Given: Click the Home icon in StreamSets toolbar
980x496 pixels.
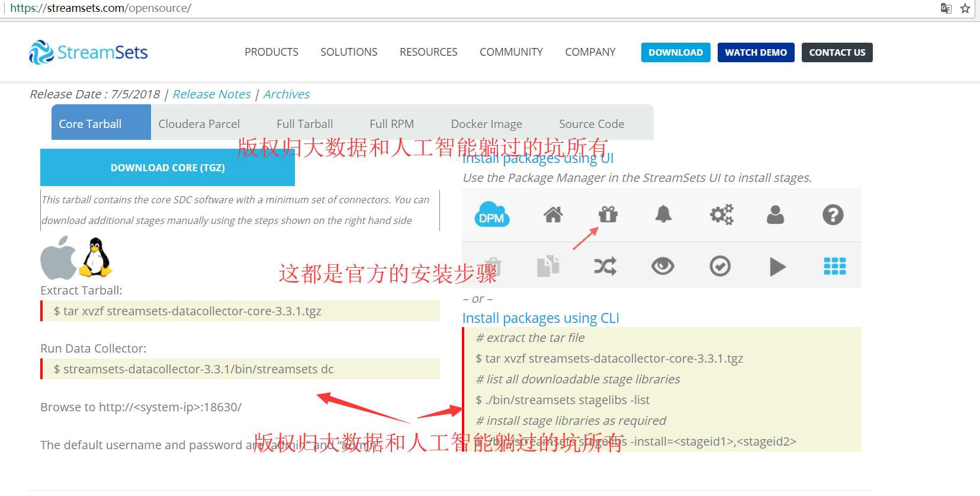Looking at the screenshot, I should click(x=553, y=215).
